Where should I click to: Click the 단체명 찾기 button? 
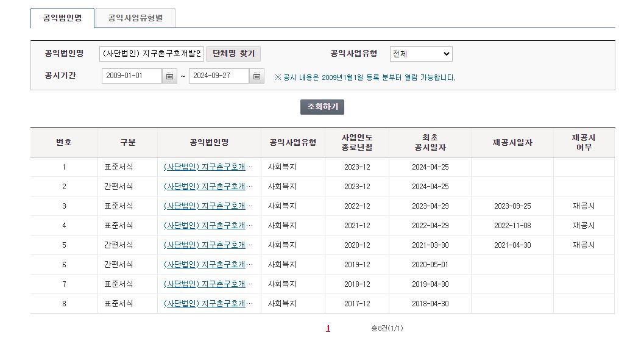tap(233, 54)
